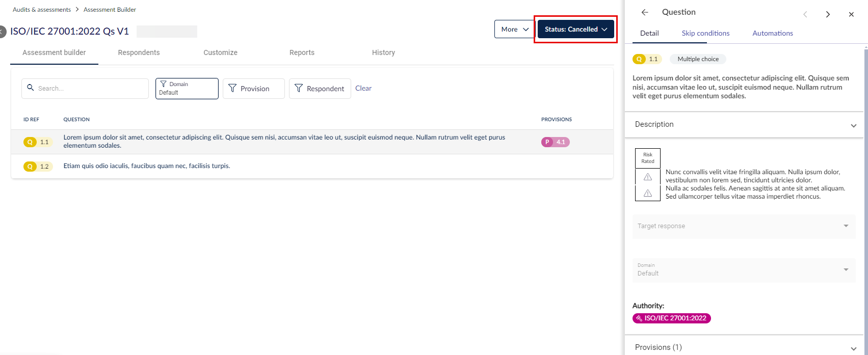Switch to the Reports tab
The image size is (868, 355).
point(302,52)
